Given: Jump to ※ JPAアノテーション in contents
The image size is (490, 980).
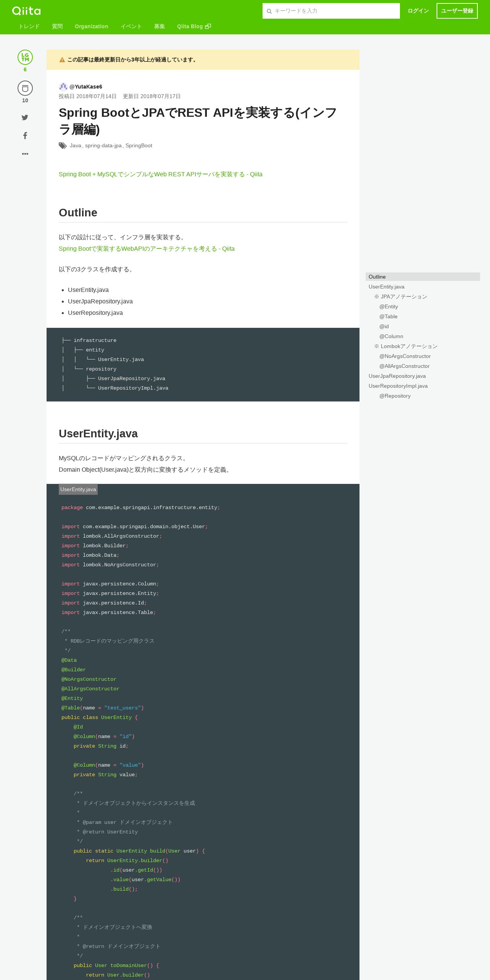Looking at the screenshot, I should (401, 297).
